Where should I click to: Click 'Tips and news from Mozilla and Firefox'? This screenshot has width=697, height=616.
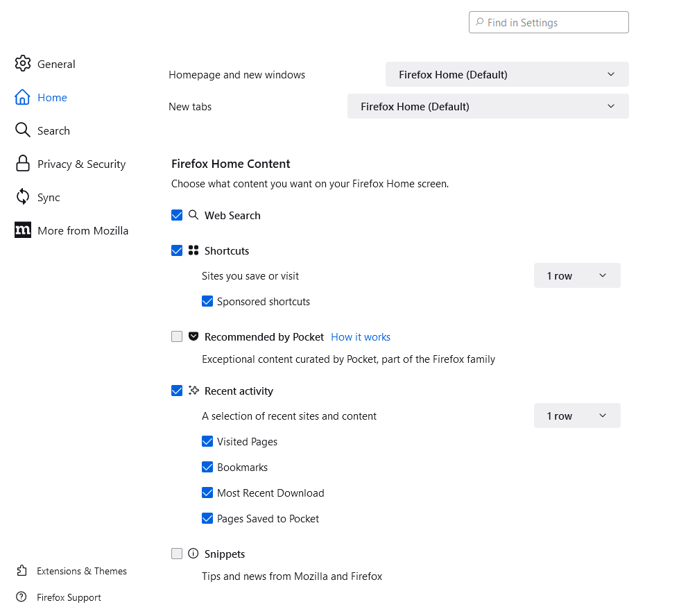pyautogui.click(x=292, y=576)
